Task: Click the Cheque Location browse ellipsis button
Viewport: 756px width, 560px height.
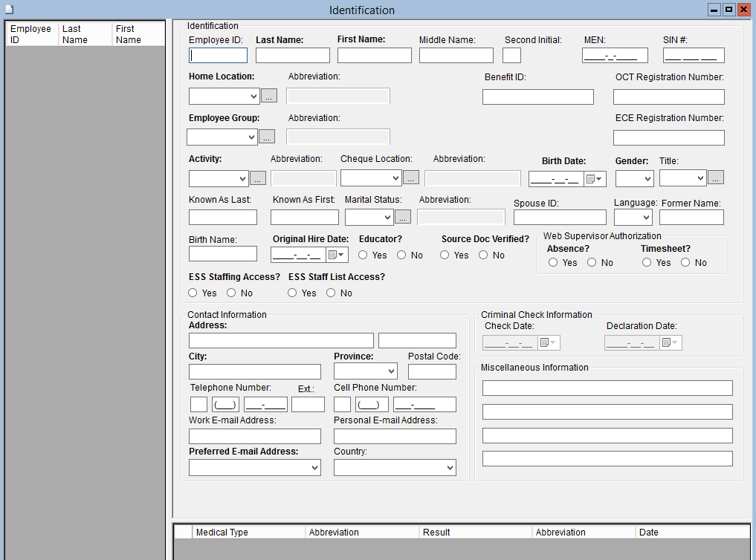Action: (411, 178)
